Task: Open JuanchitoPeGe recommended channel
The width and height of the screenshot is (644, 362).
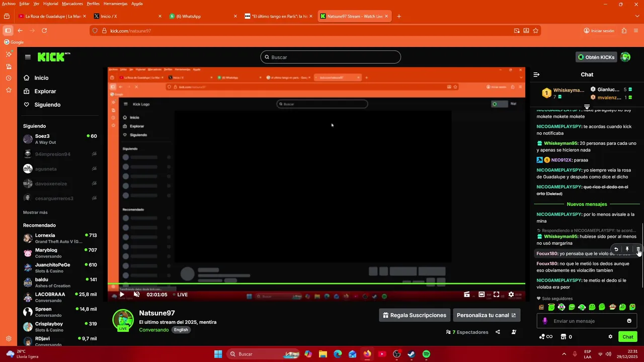Action: 60,268
